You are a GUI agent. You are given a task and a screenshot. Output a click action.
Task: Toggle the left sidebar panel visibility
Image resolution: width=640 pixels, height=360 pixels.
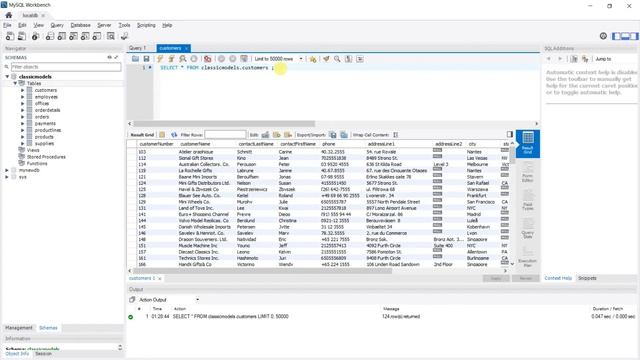[x=616, y=36]
